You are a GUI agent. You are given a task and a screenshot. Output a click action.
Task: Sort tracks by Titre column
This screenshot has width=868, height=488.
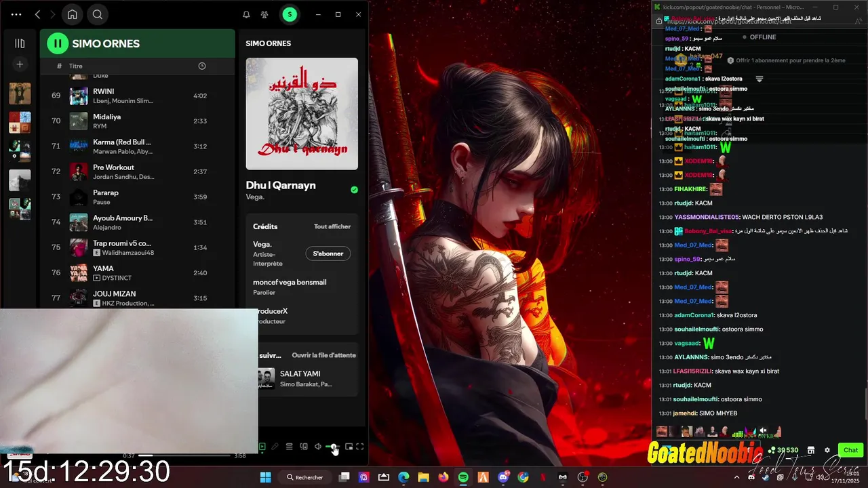point(75,66)
